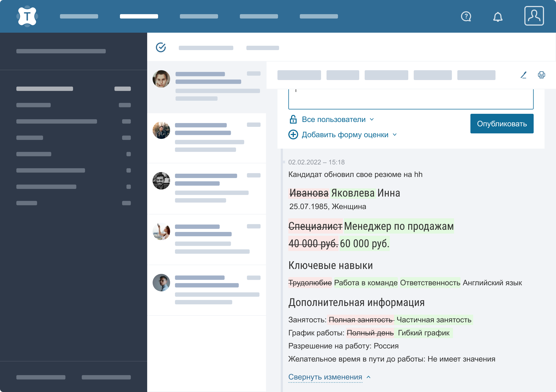Select the first candidate with woman avatar

[207, 87]
